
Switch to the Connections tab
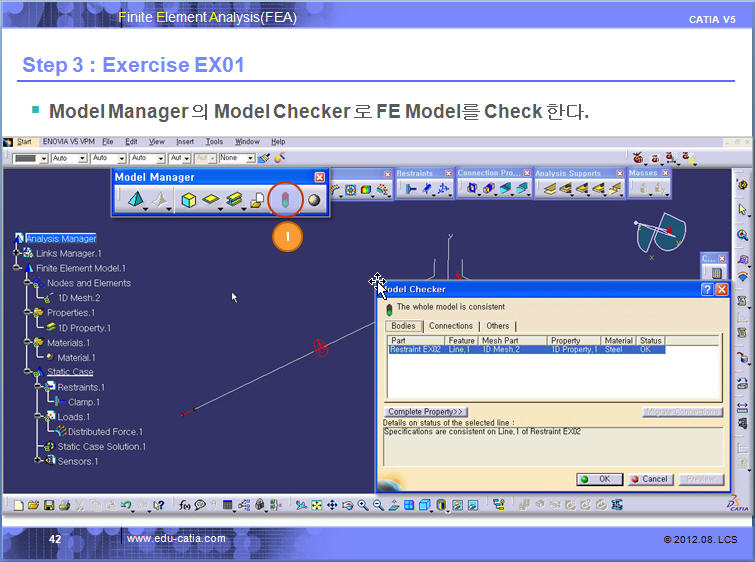pos(450,326)
